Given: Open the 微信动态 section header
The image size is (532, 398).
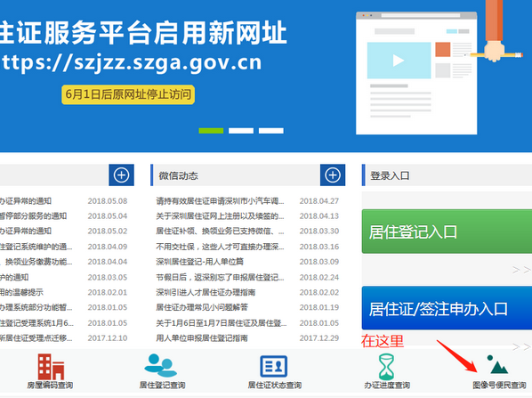Looking at the screenshot, I should pos(178,175).
